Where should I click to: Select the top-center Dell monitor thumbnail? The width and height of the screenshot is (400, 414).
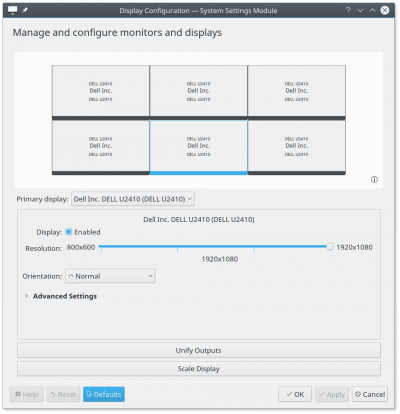(199, 92)
